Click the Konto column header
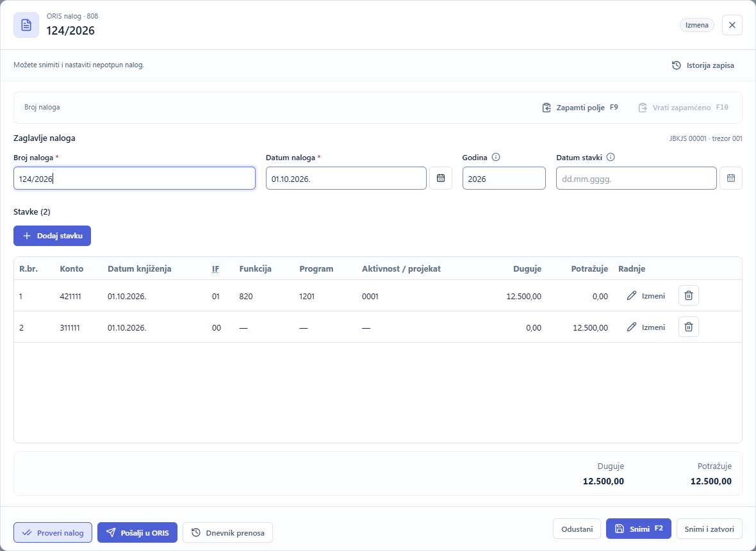This screenshot has height=551, width=756. click(71, 269)
